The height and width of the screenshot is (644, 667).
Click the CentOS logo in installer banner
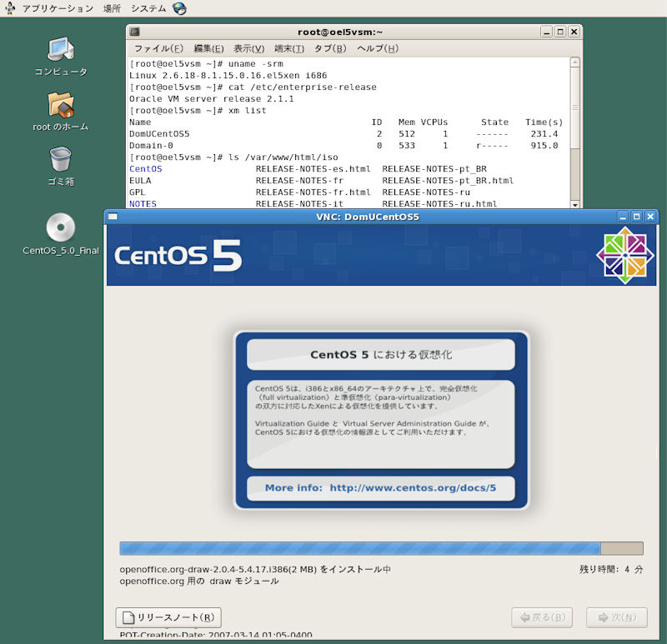tap(624, 255)
